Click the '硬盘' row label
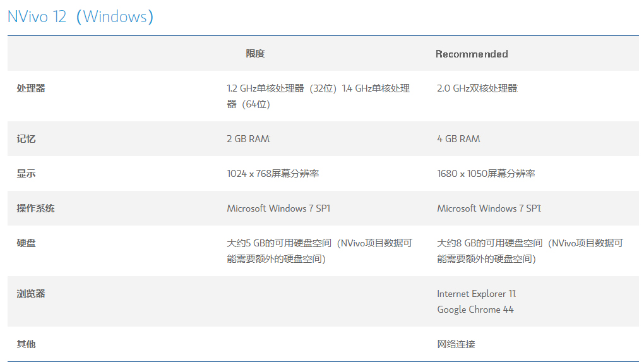The width and height of the screenshot is (644, 362). coord(26,243)
